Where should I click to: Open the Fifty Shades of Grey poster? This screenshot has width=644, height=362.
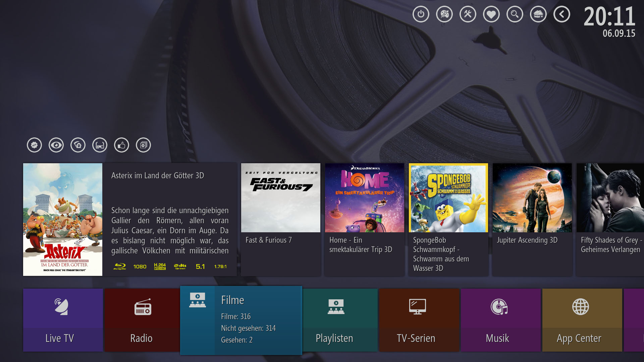pyautogui.click(x=610, y=198)
